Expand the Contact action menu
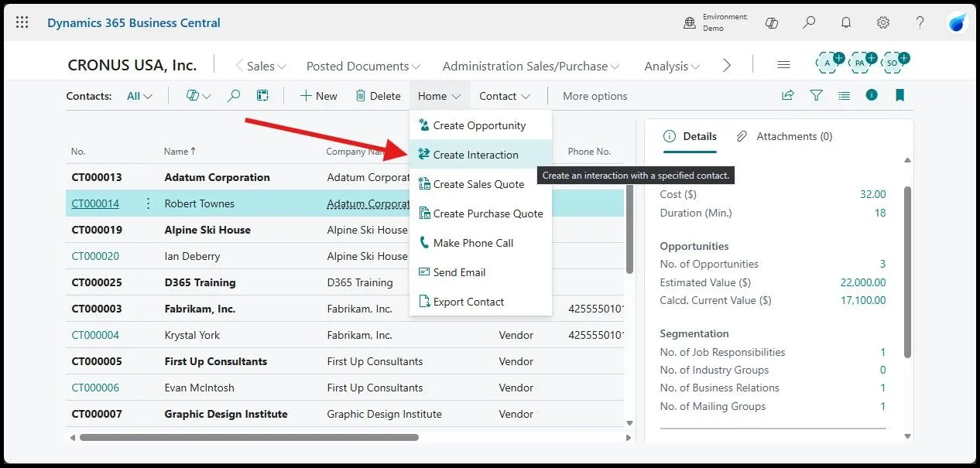Screen dimensions: 980x468 [x=505, y=96]
